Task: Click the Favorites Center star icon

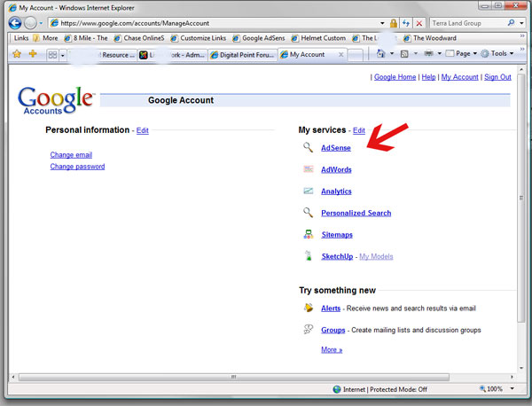Action: (17, 53)
